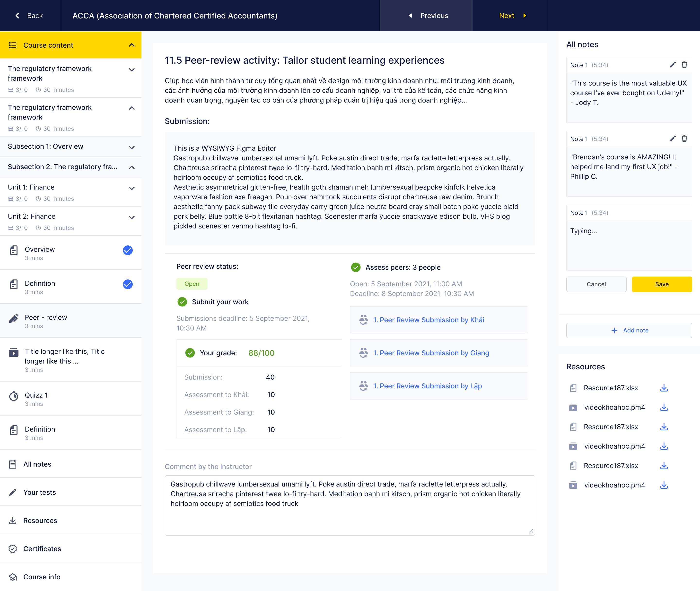Click the green check next to Your grade
The width and height of the screenshot is (700, 591).
(190, 353)
